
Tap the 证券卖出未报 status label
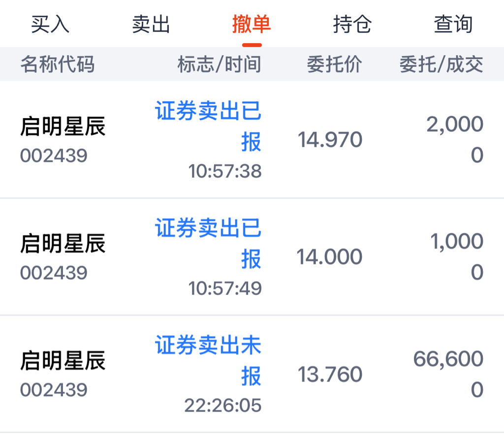pos(208,361)
